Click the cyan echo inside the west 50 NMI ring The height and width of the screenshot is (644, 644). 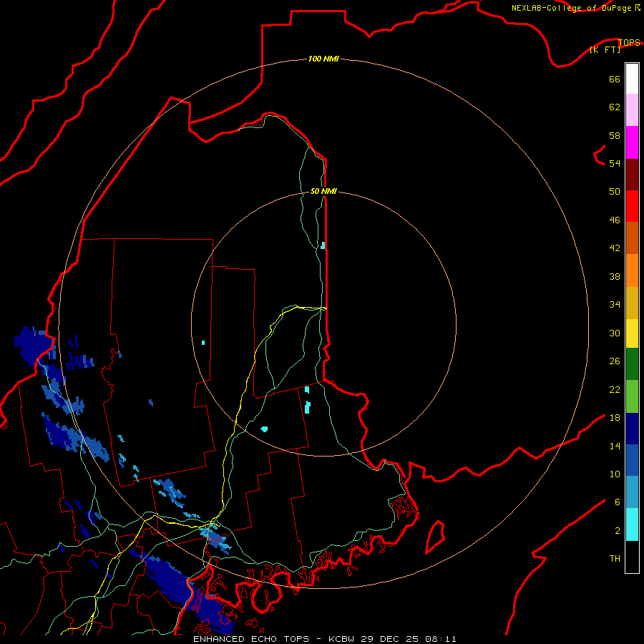203,343
